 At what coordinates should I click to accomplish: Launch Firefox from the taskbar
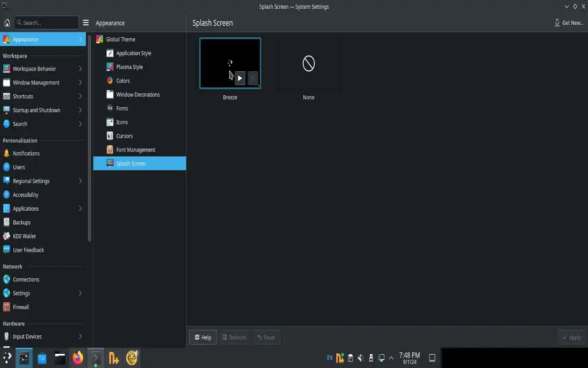point(78,357)
